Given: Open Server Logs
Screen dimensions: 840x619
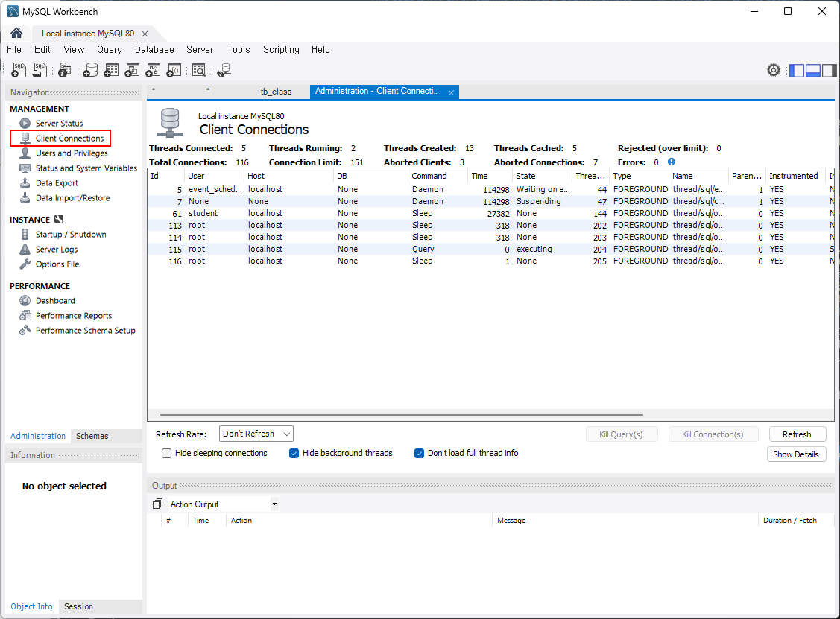Looking at the screenshot, I should click(56, 250).
